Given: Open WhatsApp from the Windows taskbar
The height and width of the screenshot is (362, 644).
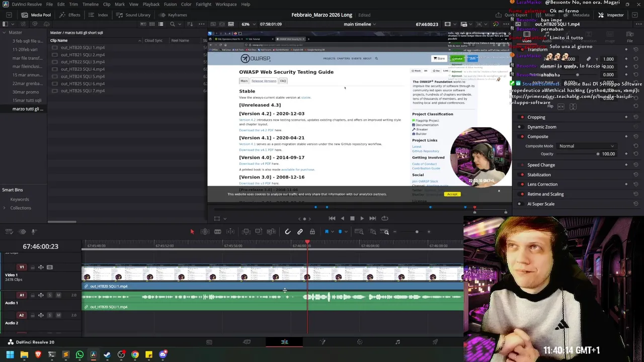Looking at the screenshot, I should coord(79,355).
